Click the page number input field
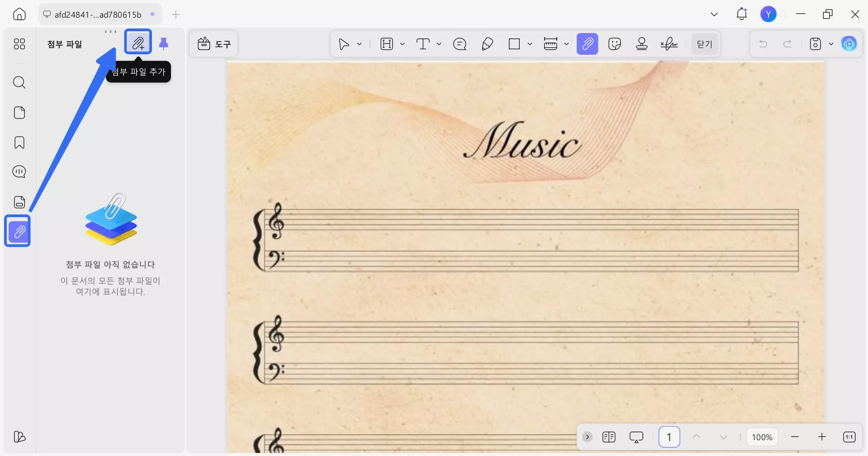The width and height of the screenshot is (868, 456). pyautogui.click(x=669, y=437)
